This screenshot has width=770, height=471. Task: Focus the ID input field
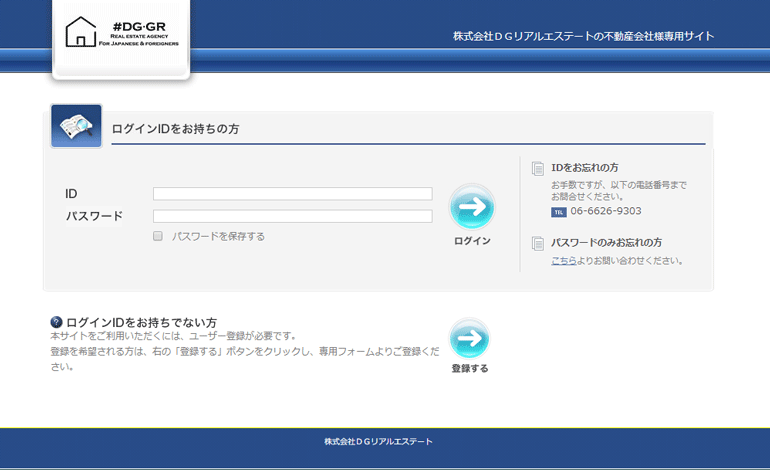tap(293, 194)
